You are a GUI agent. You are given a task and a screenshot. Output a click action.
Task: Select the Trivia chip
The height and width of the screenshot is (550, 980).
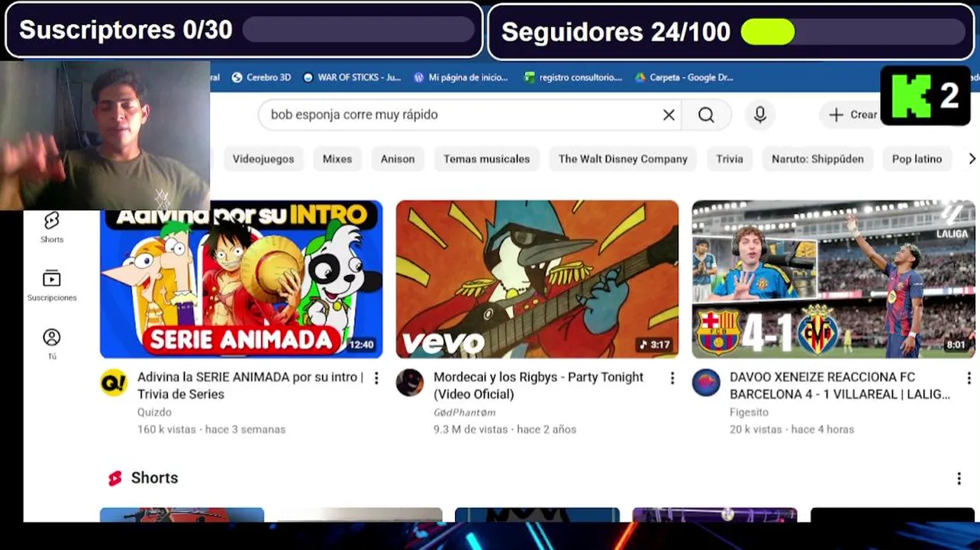tap(729, 159)
